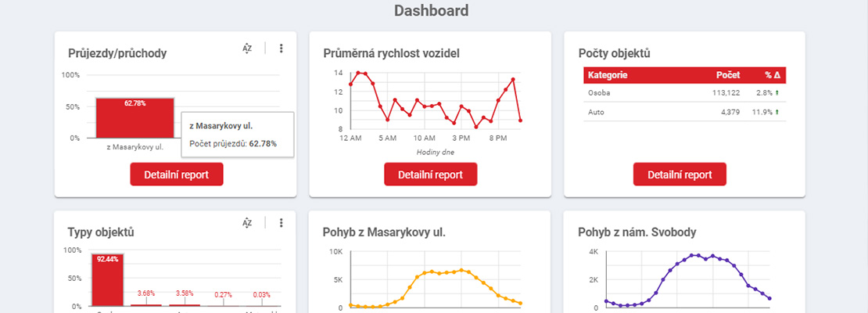Click green up arrow in Osoba row

click(x=777, y=93)
